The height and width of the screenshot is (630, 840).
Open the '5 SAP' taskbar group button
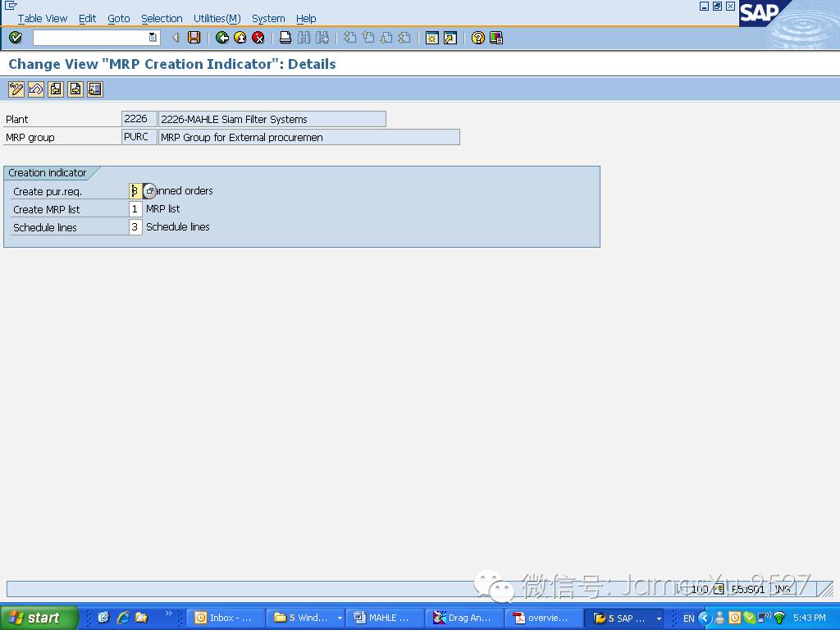(x=624, y=619)
